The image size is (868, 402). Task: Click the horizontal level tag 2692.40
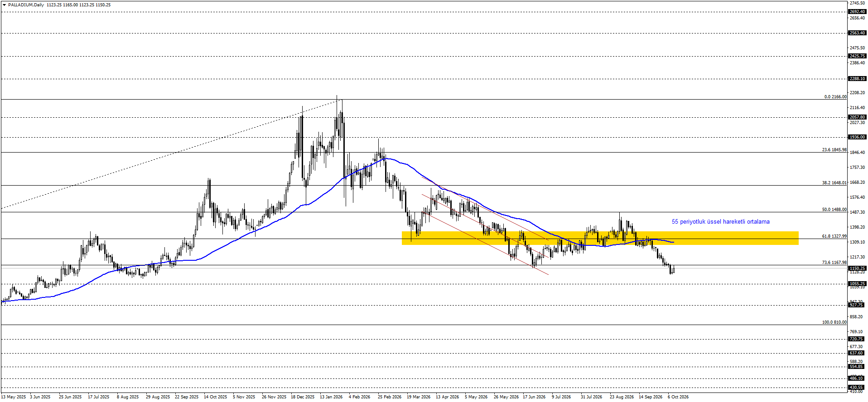[x=857, y=12]
